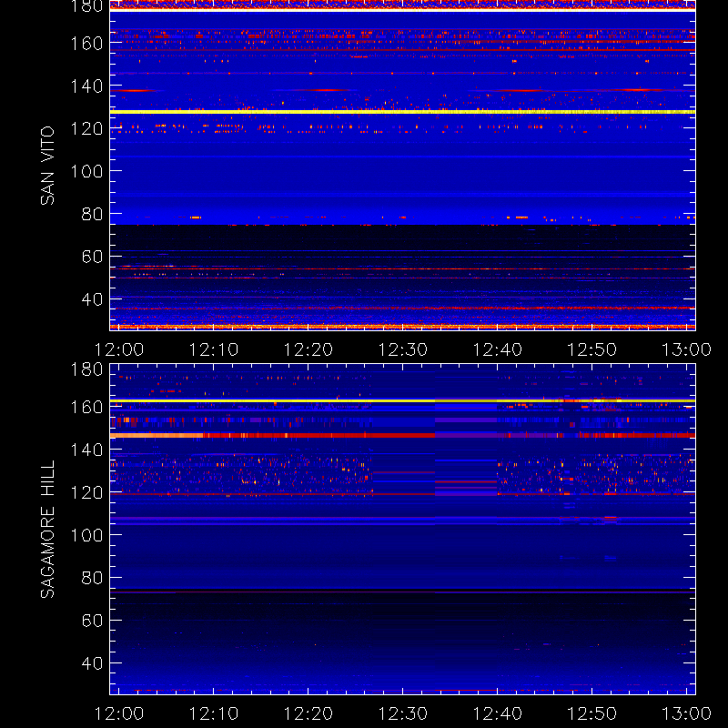Pick the 120 tick on Sagamore Hill axis
The height and width of the screenshot is (728, 728).
pos(86,492)
